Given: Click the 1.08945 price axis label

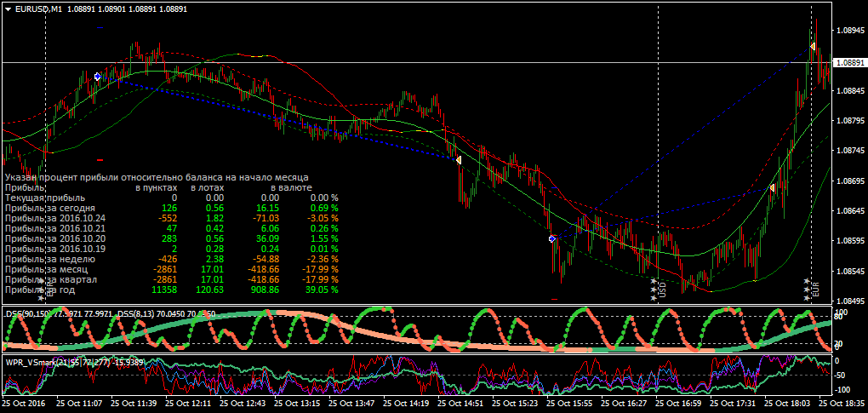Looking at the screenshot, I should click(x=850, y=30).
